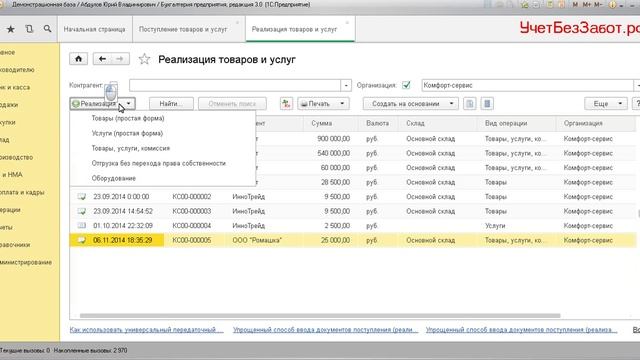Open the yellow info icon in title bar
The height and width of the screenshot is (360, 640).
[x=612, y=5]
